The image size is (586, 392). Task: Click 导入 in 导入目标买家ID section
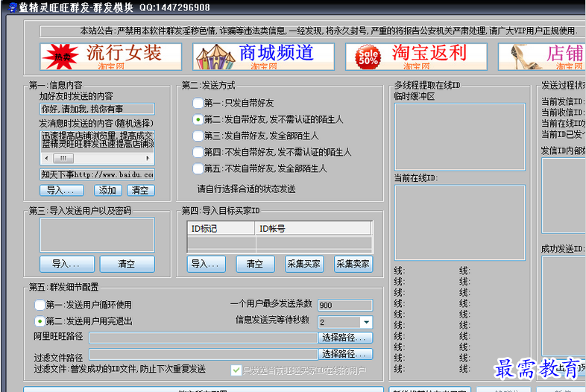207,264
